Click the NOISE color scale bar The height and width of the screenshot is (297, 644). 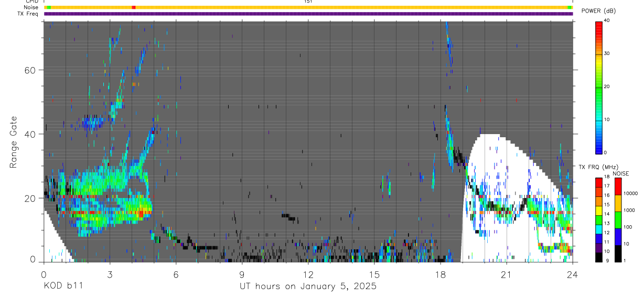coord(618,219)
